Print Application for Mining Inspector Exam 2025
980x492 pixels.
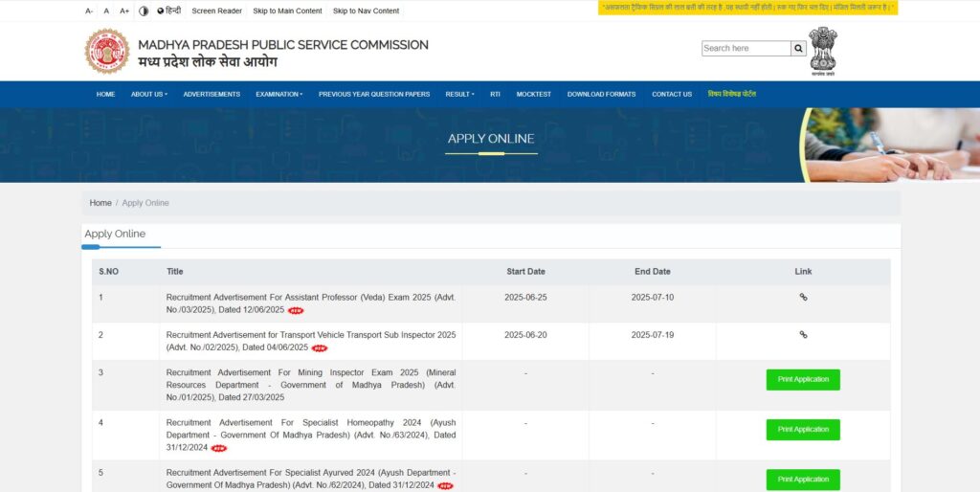tap(803, 379)
